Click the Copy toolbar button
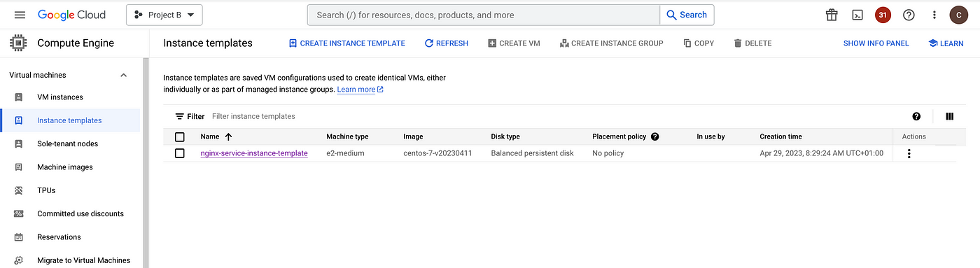This screenshot has width=980, height=268. 699,43
